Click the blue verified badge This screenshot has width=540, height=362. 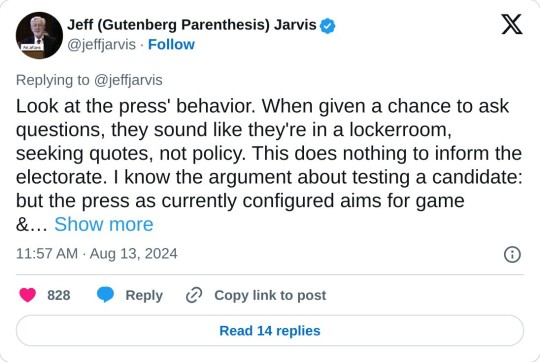click(327, 26)
